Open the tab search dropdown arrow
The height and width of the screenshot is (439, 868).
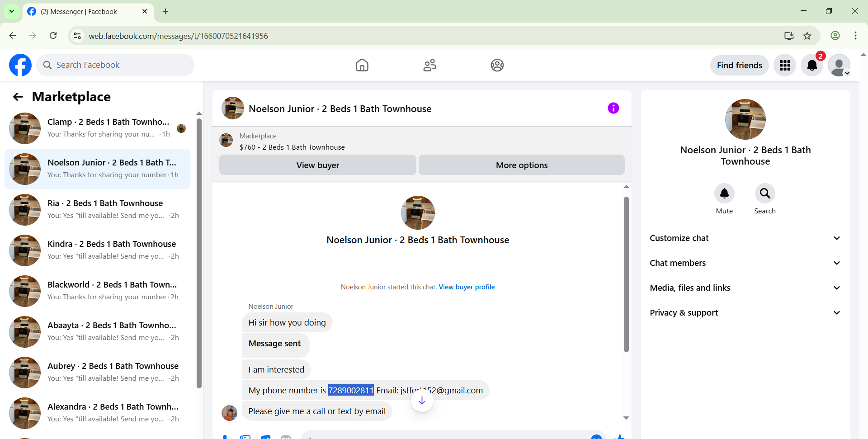click(12, 11)
